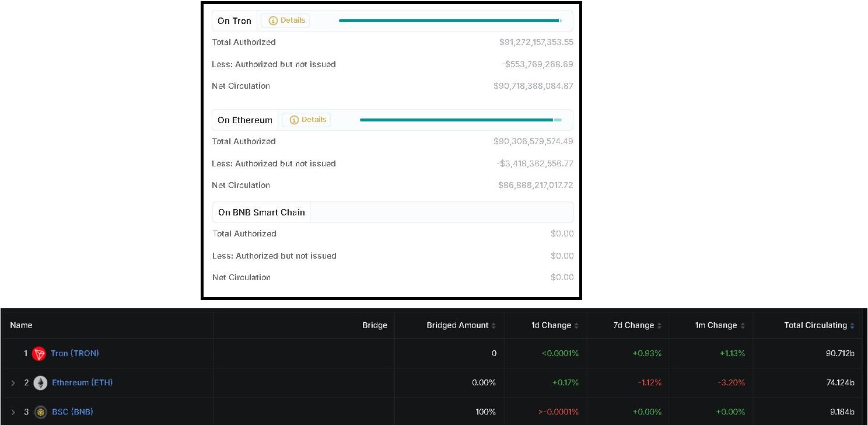Select value -$3,418,362,556.77
Viewport: 868px width, 425px height.
[535, 163]
